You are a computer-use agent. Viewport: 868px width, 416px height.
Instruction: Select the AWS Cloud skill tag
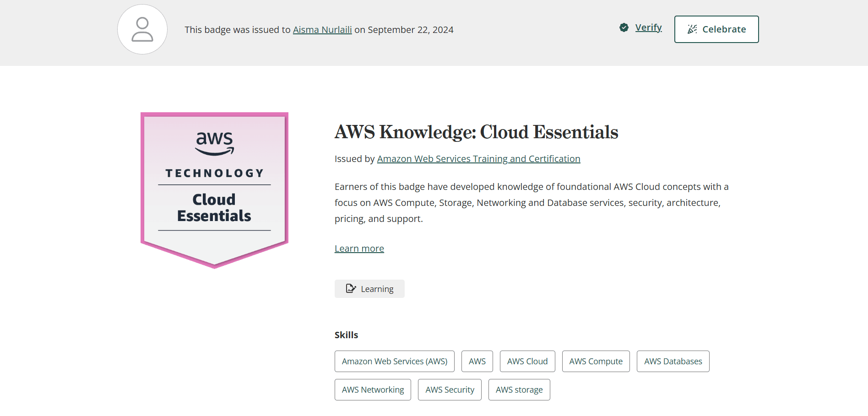(x=527, y=361)
